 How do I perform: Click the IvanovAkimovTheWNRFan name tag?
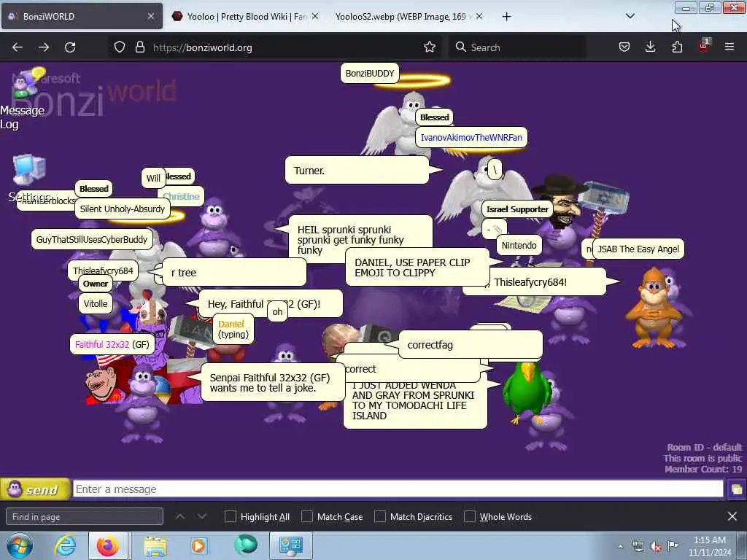pyautogui.click(x=471, y=137)
